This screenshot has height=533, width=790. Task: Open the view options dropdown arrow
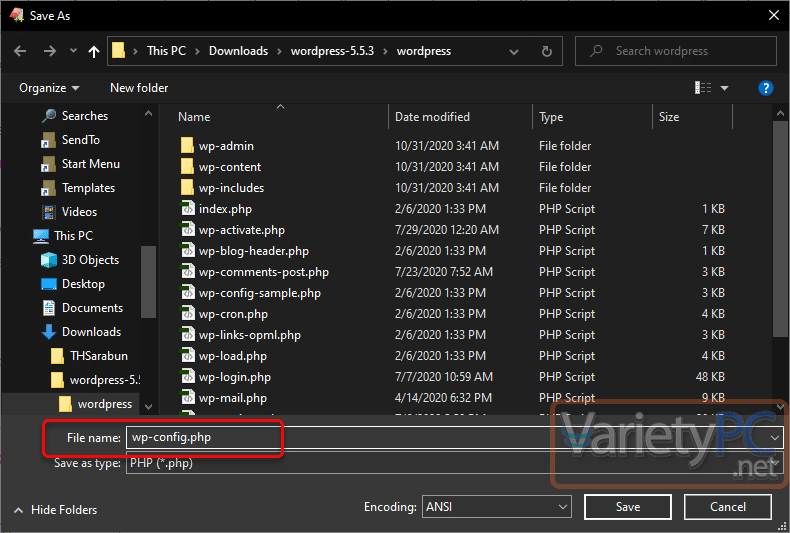[x=725, y=88]
